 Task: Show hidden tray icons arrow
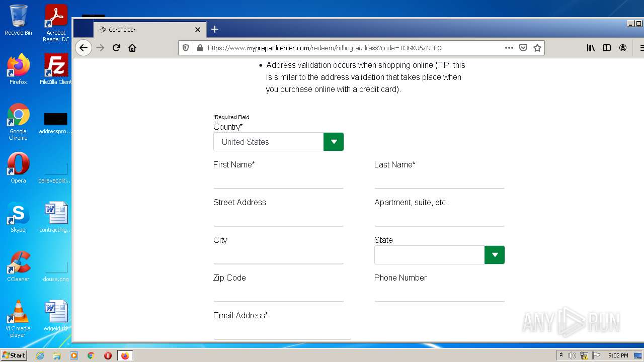(561, 355)
